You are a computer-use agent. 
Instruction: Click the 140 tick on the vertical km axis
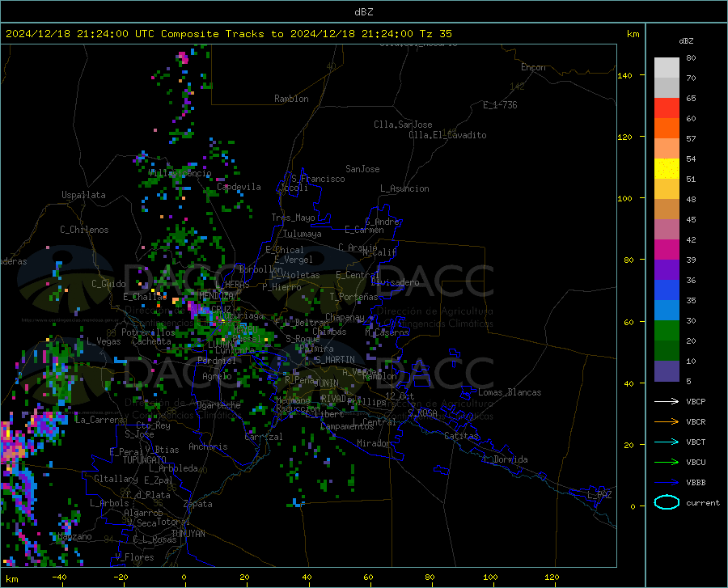(x=625, y=76)
